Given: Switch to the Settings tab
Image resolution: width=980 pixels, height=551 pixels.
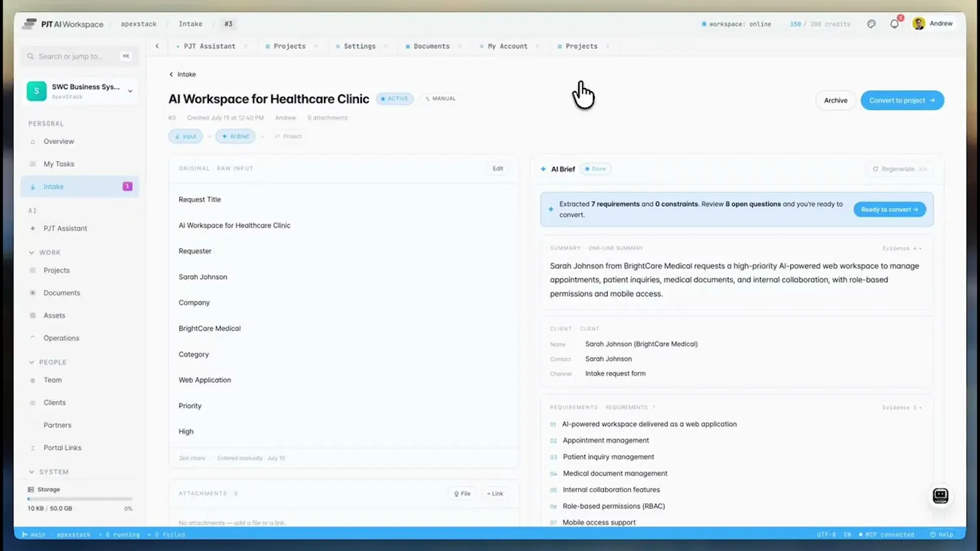Looking at the screenshot, I should point(360,47).
